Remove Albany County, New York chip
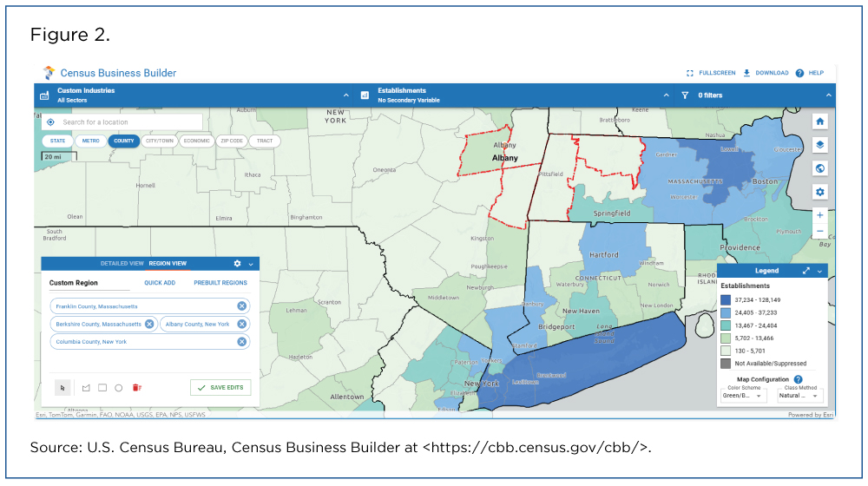 [x=242, y=325]
